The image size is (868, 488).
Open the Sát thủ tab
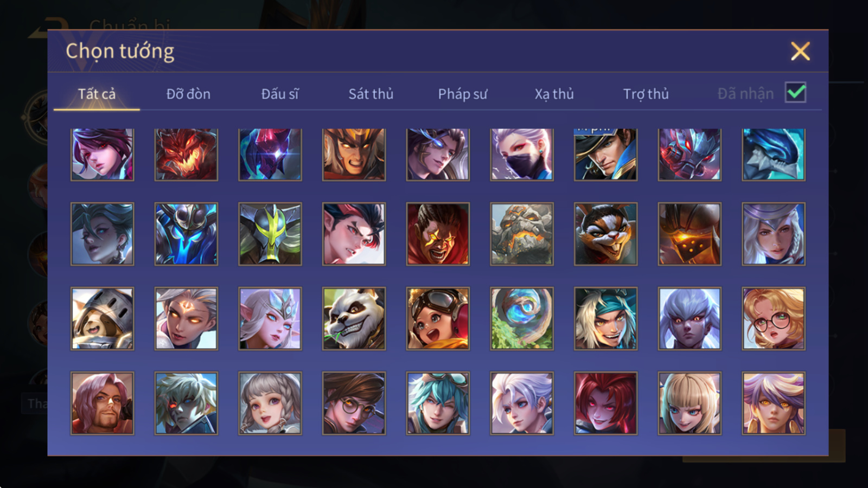(x=371, y=94)
